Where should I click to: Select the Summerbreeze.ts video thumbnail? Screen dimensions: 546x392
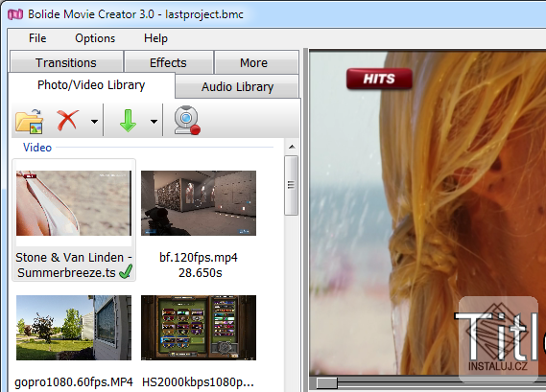pyautogui.click(x=74, y=203)
